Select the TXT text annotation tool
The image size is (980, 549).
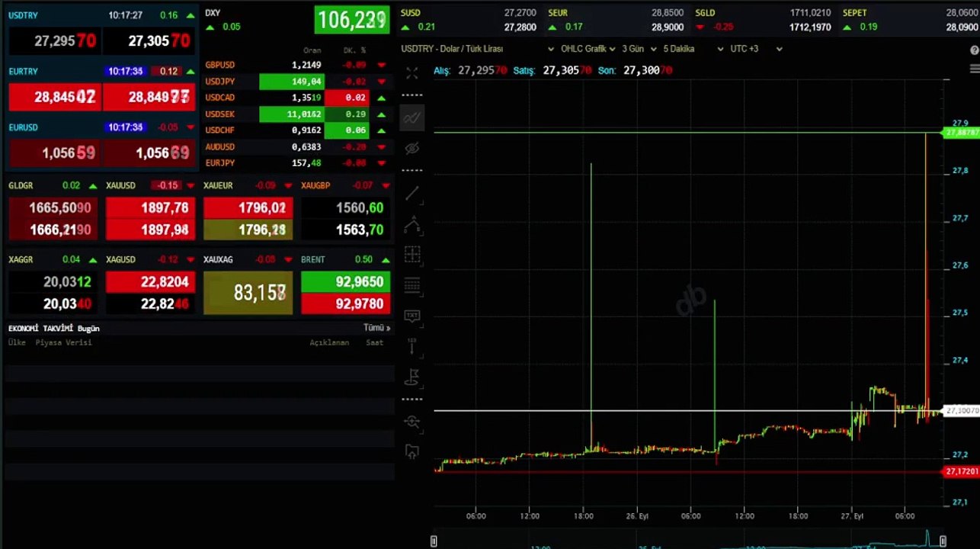tap(412, 316)
